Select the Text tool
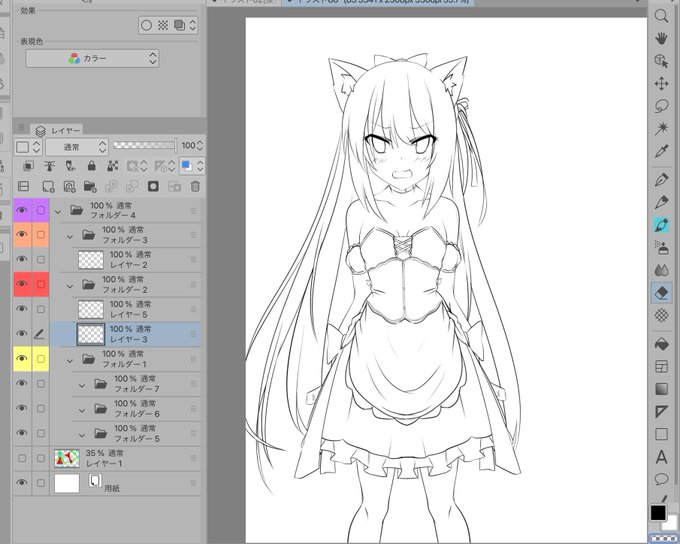680x544 pixels. click(661, 457)
